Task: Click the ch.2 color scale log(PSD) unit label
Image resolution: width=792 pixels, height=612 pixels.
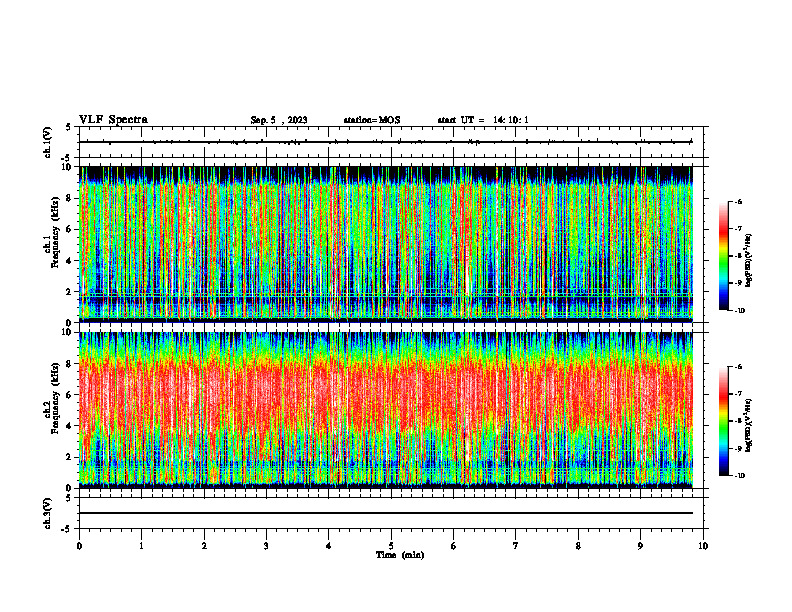Action: click(749, 425)
